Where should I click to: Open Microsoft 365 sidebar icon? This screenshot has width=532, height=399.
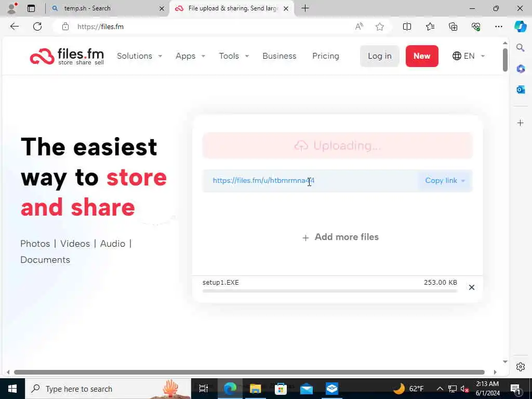pyautogui.click(x=521, y=69)
